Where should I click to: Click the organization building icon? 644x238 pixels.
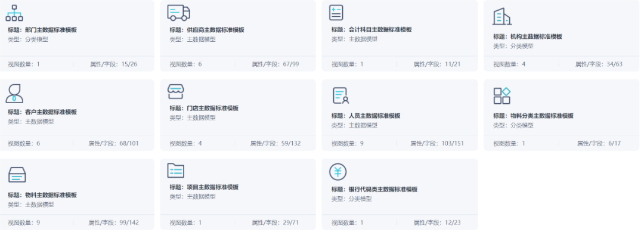(501, 17)
